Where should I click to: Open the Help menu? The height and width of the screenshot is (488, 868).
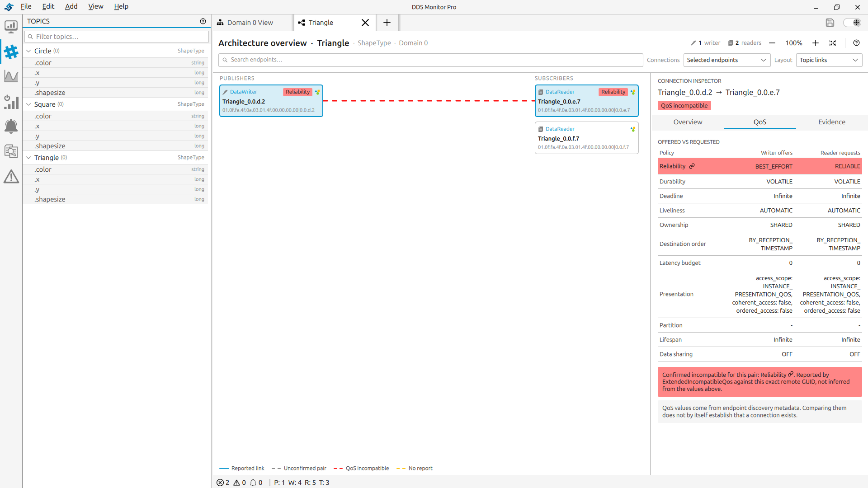click(x=121, y=6)
